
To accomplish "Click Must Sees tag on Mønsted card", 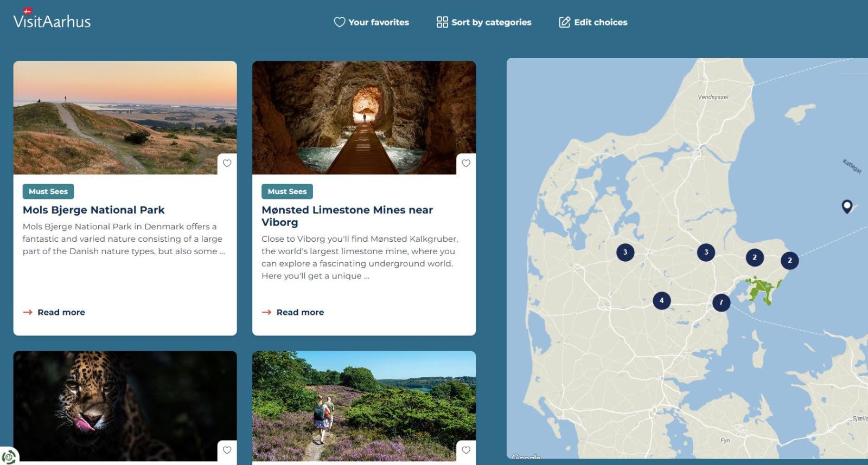I will click(x=287, y=191).
